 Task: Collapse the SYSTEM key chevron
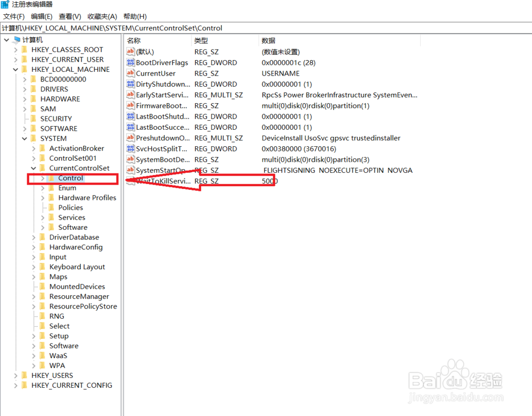[24, 138]
